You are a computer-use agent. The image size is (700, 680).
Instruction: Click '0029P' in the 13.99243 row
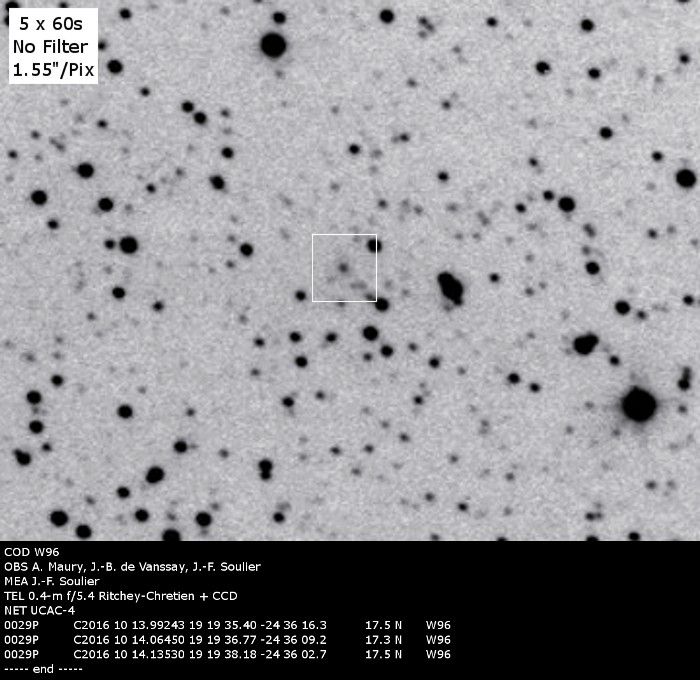click(x=21, y=625)
